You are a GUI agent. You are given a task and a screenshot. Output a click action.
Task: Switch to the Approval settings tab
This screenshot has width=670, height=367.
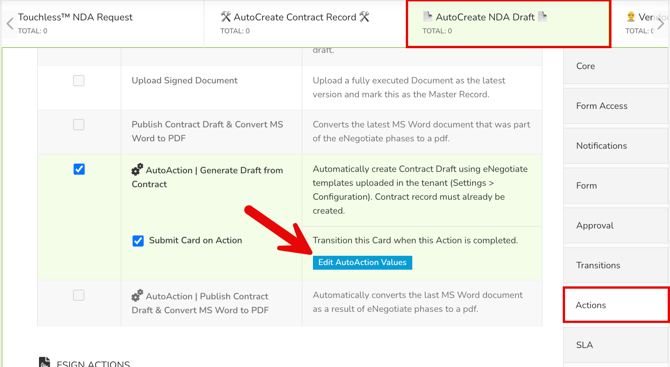616,225
